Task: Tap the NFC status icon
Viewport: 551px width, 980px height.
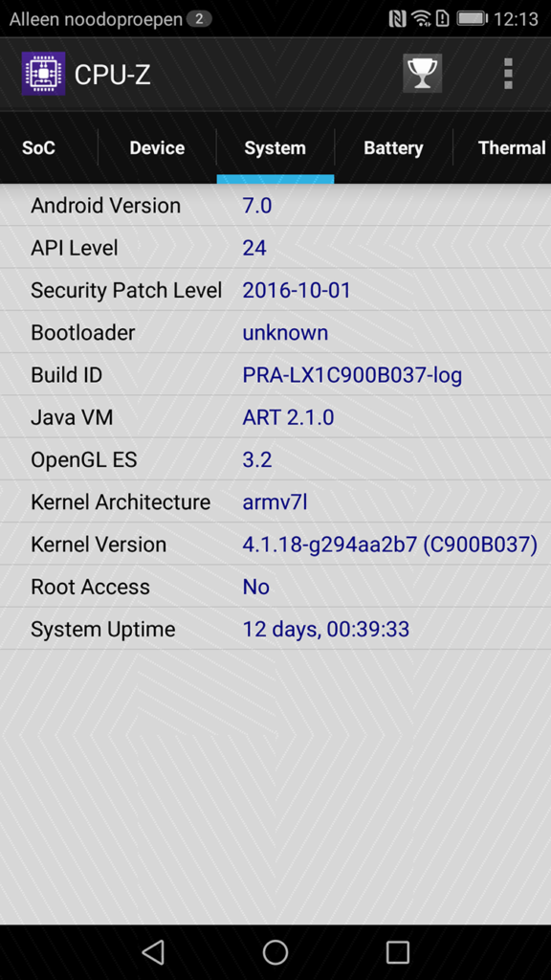Action: (397, 19)
